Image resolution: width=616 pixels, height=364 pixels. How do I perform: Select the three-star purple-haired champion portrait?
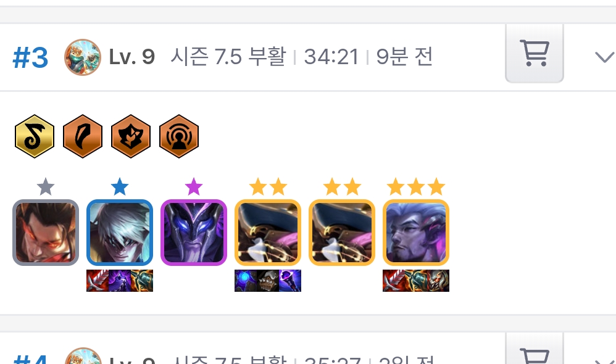pos(416,233)
